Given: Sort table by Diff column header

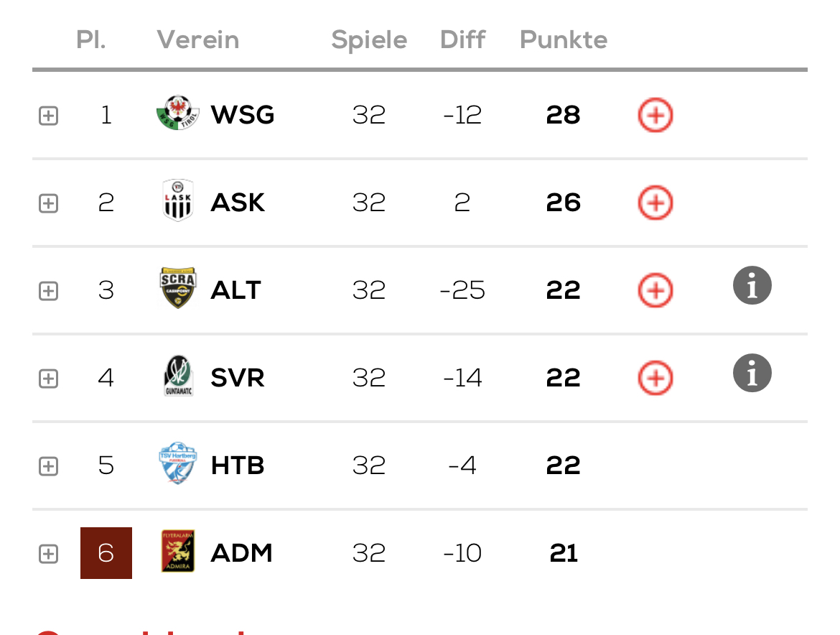Looking at the screenshot, I should pyautogui.click(x=463, y=40).
